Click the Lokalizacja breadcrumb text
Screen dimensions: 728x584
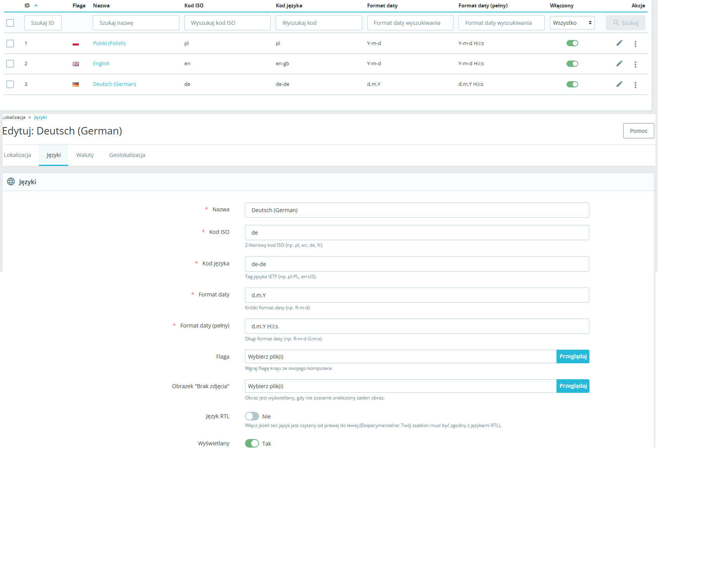pyautogui.click(x=14, y=117)
